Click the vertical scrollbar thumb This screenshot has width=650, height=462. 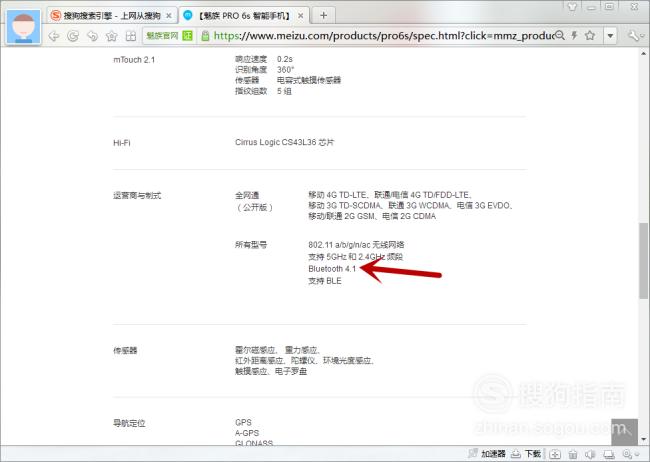[643, 260]
